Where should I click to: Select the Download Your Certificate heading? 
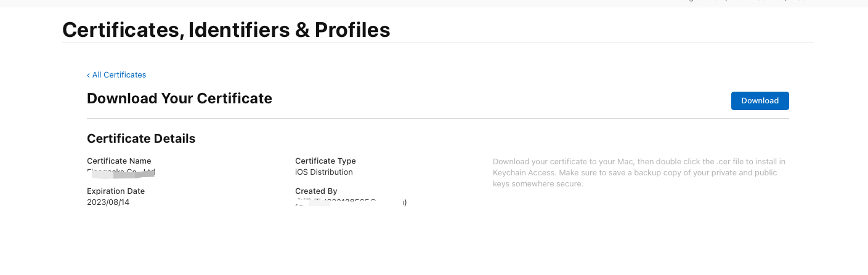179,98
